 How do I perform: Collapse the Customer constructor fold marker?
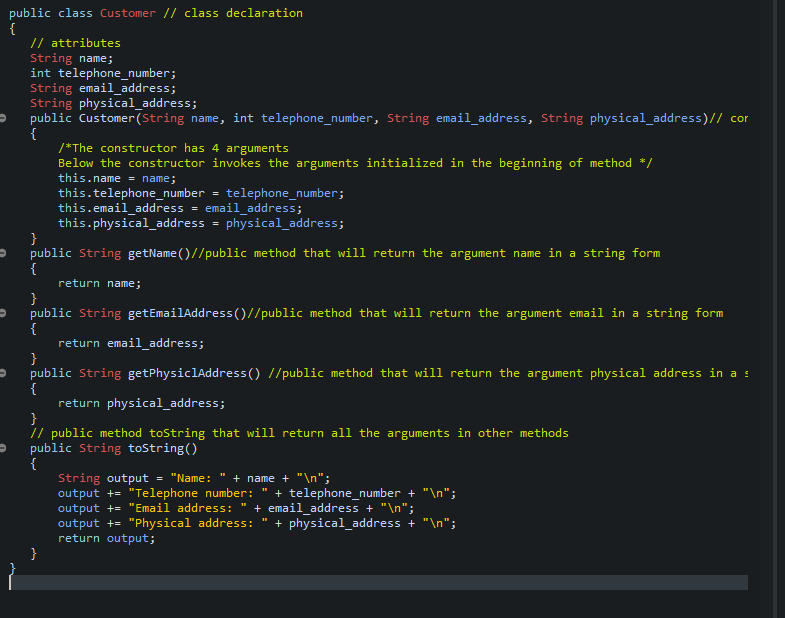[x=3, y=118]
